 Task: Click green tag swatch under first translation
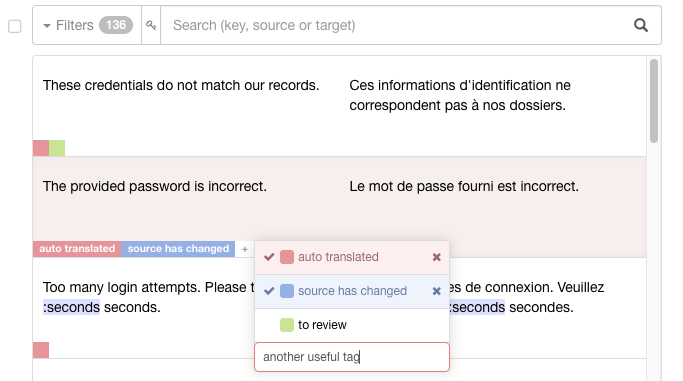[57, 148]
